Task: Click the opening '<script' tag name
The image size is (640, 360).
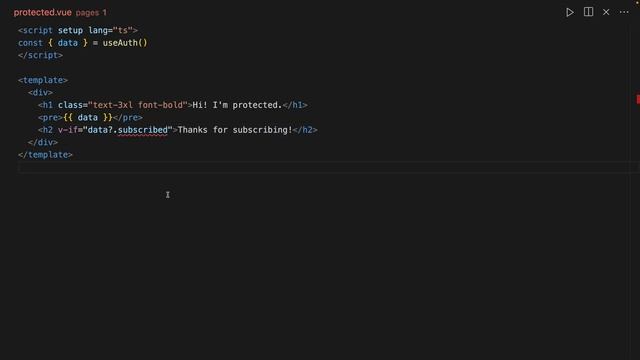Action: [x=35, y=30]
